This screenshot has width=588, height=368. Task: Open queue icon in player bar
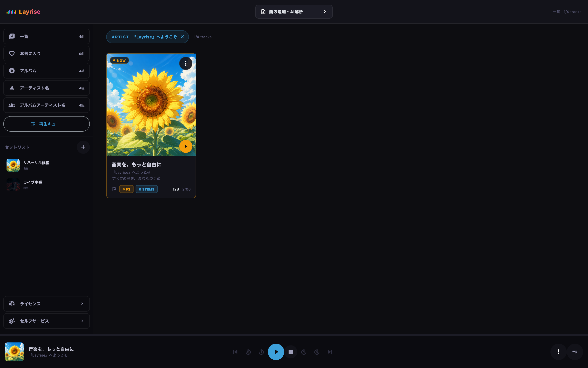pyautogui.click(x=575, y=352)
